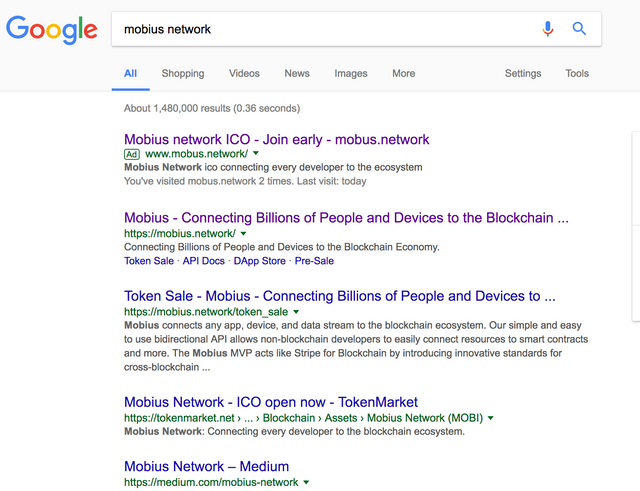Open the Images results tab
Viewport: 640px width, 491px height.
tap(351, 73)
